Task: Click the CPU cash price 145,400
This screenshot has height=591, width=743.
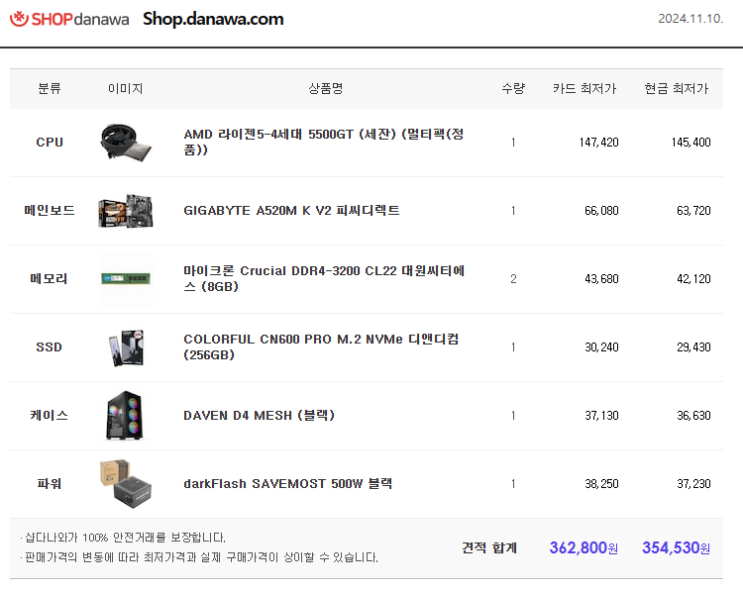Action: coord(691,142)
